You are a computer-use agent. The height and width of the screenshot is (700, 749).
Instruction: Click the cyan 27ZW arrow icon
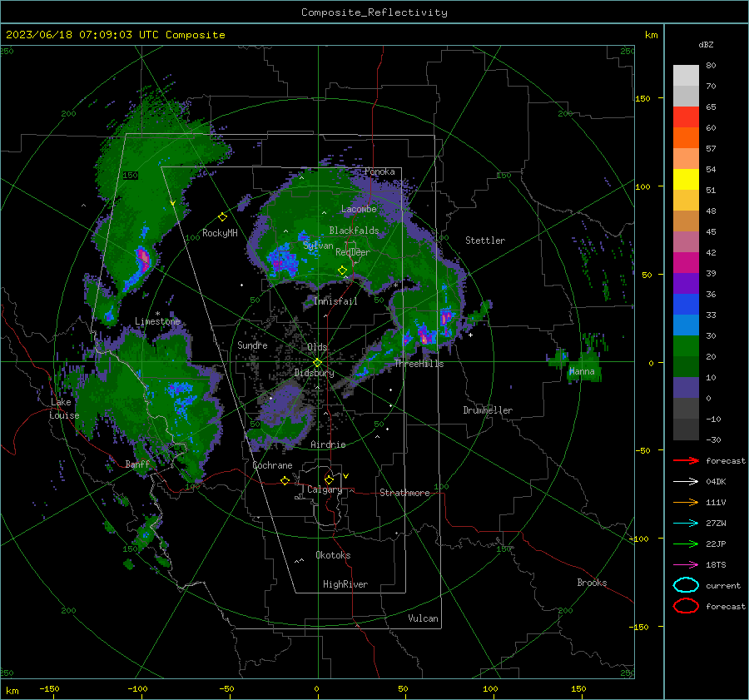(686, 524)
